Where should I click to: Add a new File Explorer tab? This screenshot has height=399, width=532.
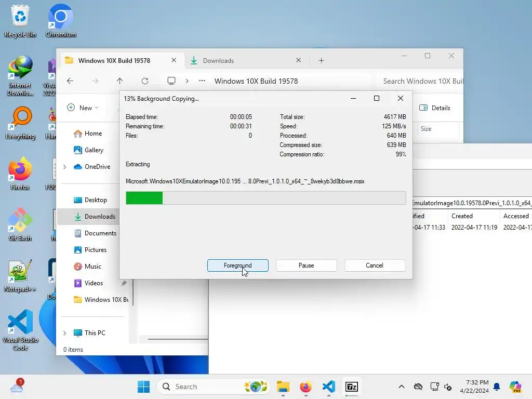point(321,60)
